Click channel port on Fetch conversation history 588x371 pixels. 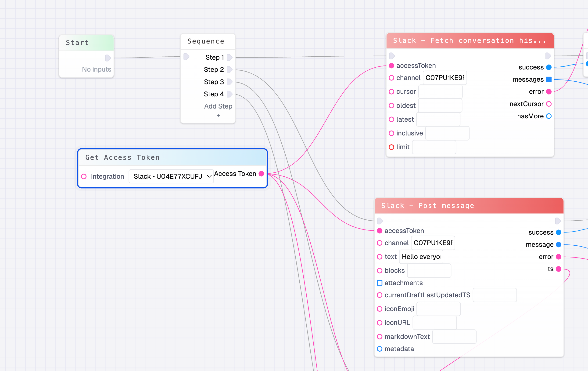[391, 78]
